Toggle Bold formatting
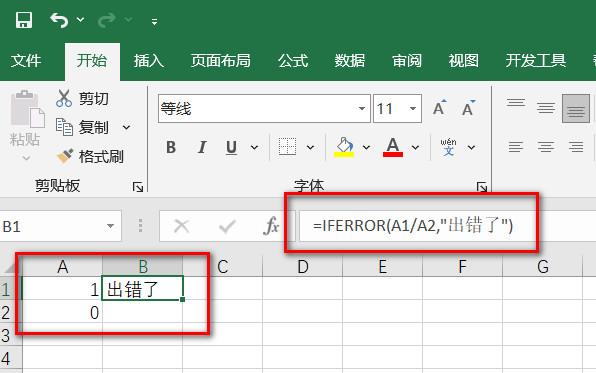Viewport: 596px width, 373px height. click(171, 147)
